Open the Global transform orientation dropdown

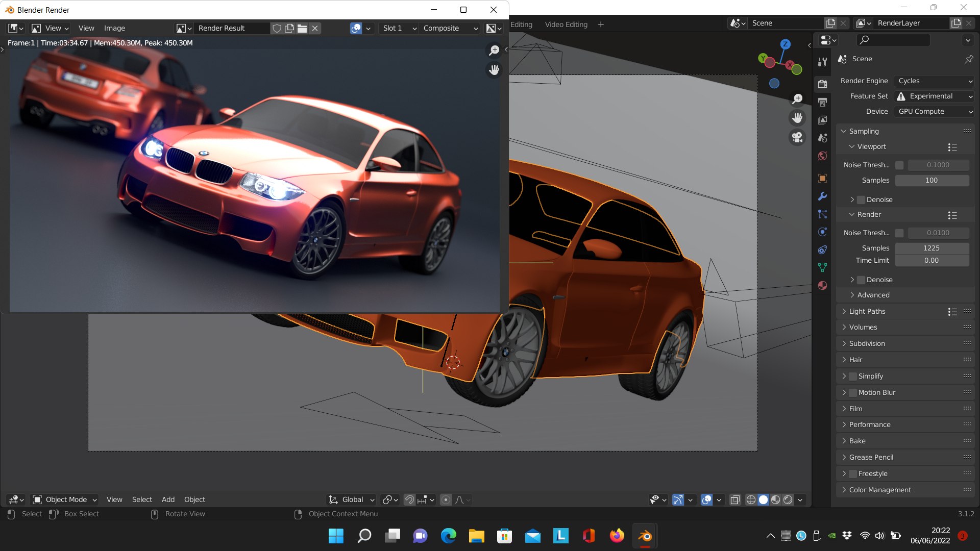pyautogui.click(x=351, y=500)
